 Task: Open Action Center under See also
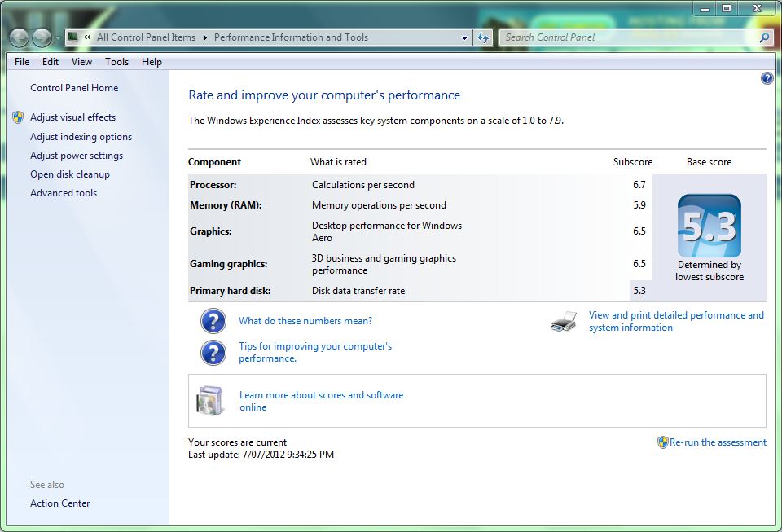point(59,503)
